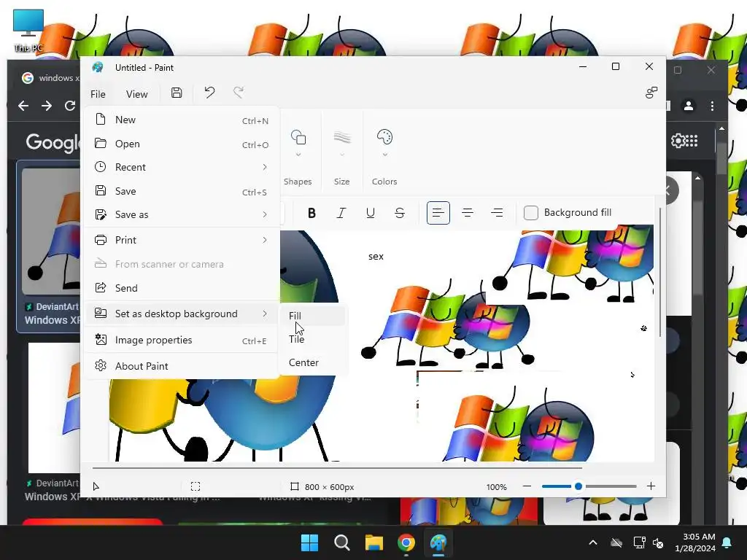Image resolution: width=747 pixels, height=560 pixels.
Task: Show hidden system tray icons
Action: (x=593, y=542)
